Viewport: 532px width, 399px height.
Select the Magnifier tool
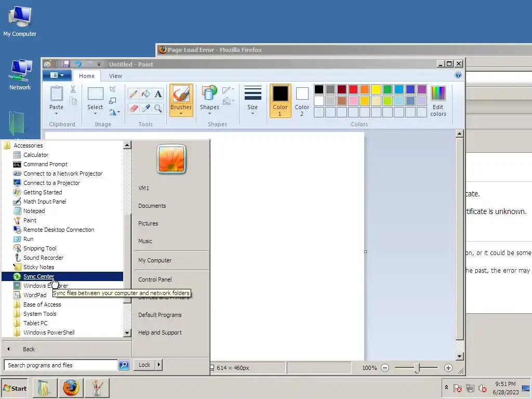pyautogui.click(x=158, y=108)
